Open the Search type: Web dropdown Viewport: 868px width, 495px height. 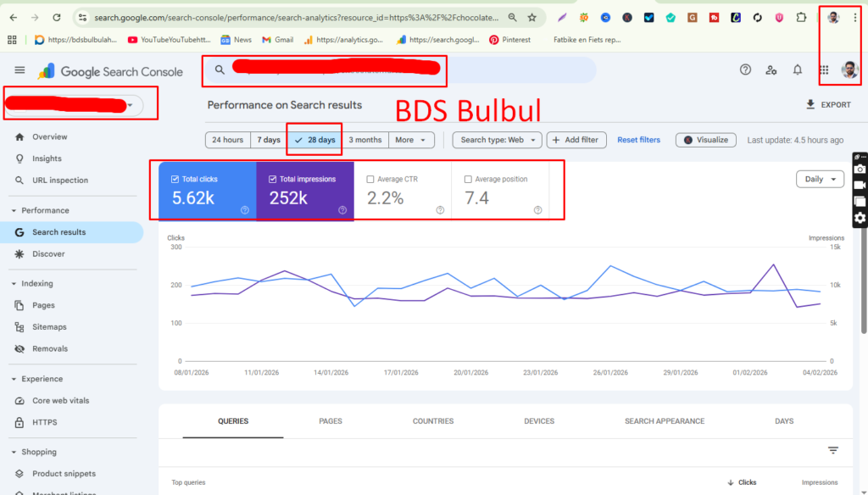click(497, 139)
